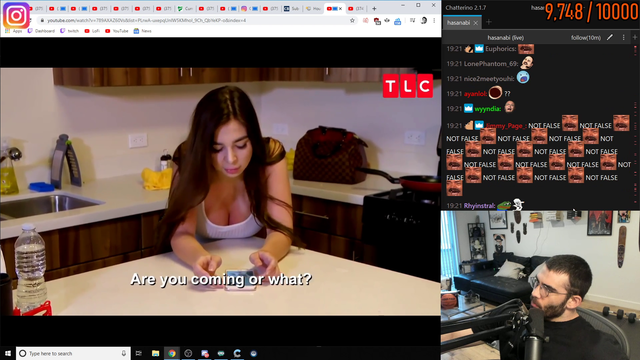Click the hasanabi (live) channel header

[505, 38]
